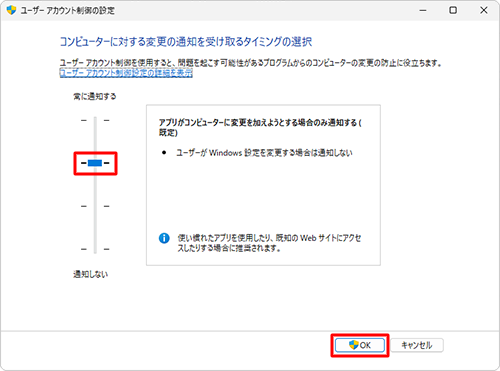Click the OK button with shield icon
Viewport: 500px width, 371px height.
pos(360,345)
